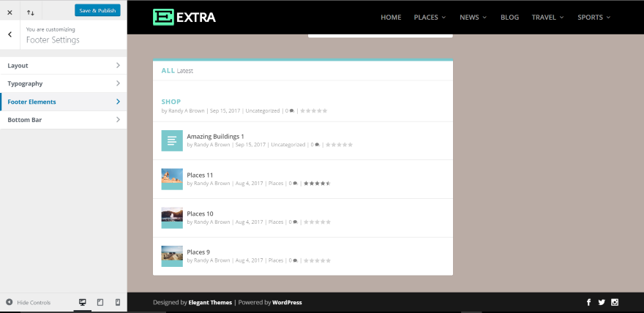Select the Blog menu item
644x313 pixels.
[509, 18]
